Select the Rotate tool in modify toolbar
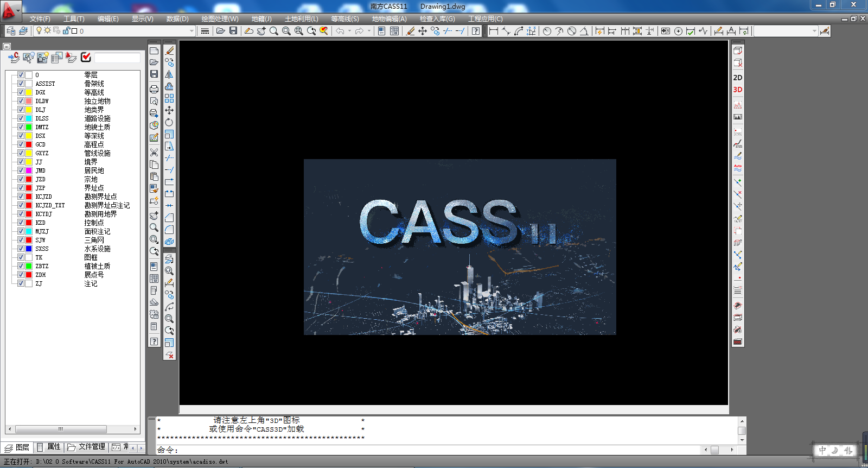The image size is (868, 468). pos(169,122)
